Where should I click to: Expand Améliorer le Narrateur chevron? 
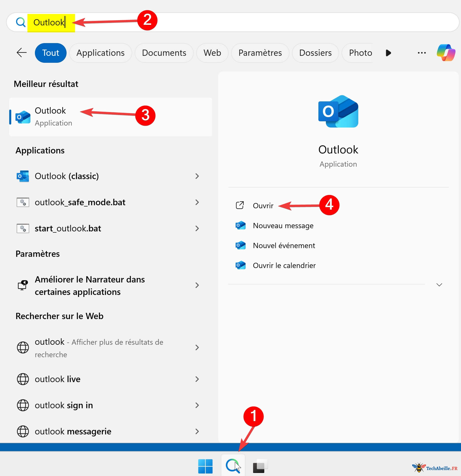click(x=197, y=285)
